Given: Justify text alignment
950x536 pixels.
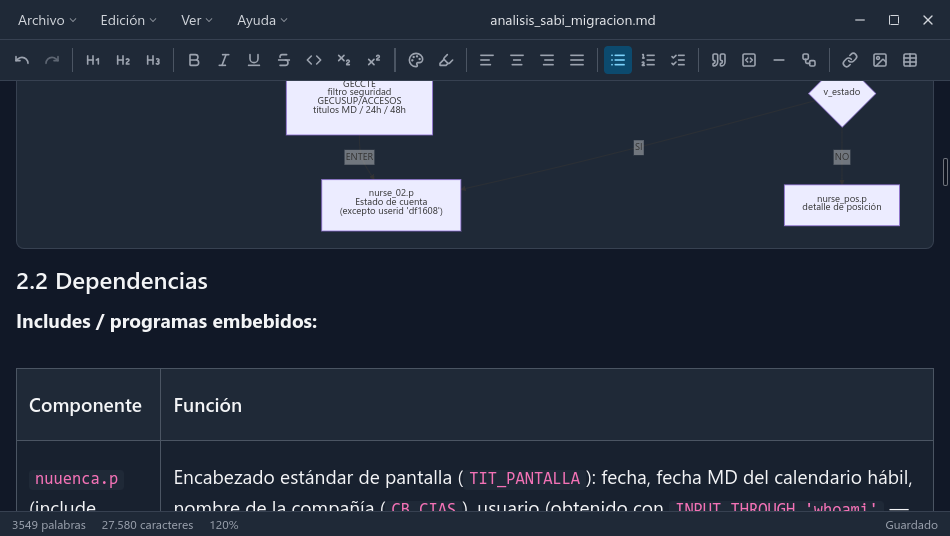Looking at the screenshot, I should click(577, 60).
